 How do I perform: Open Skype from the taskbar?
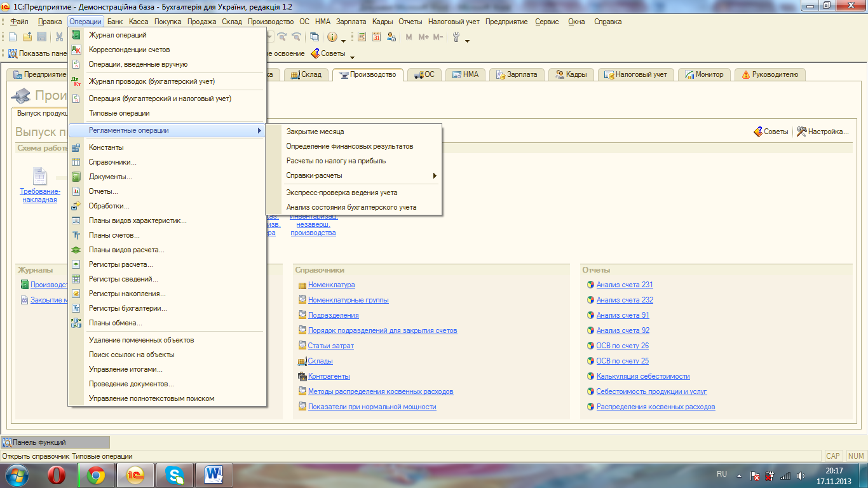point(173,475)
